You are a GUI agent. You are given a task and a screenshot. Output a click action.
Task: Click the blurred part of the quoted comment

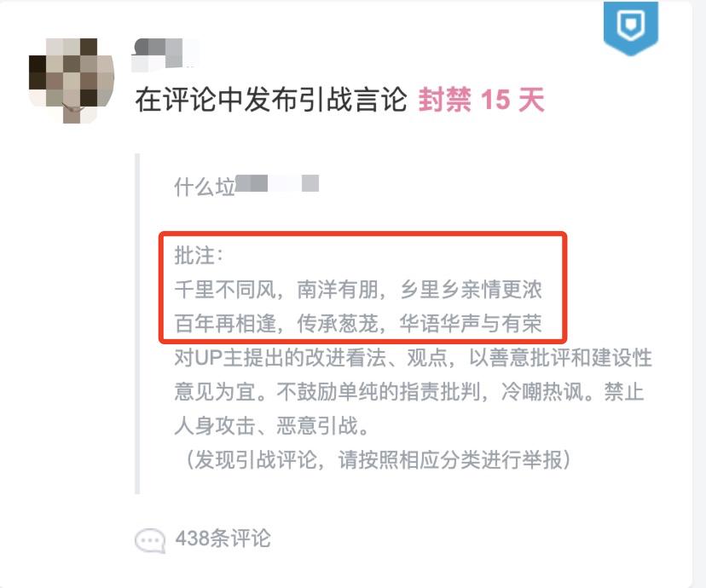click(x=277, y=183)
